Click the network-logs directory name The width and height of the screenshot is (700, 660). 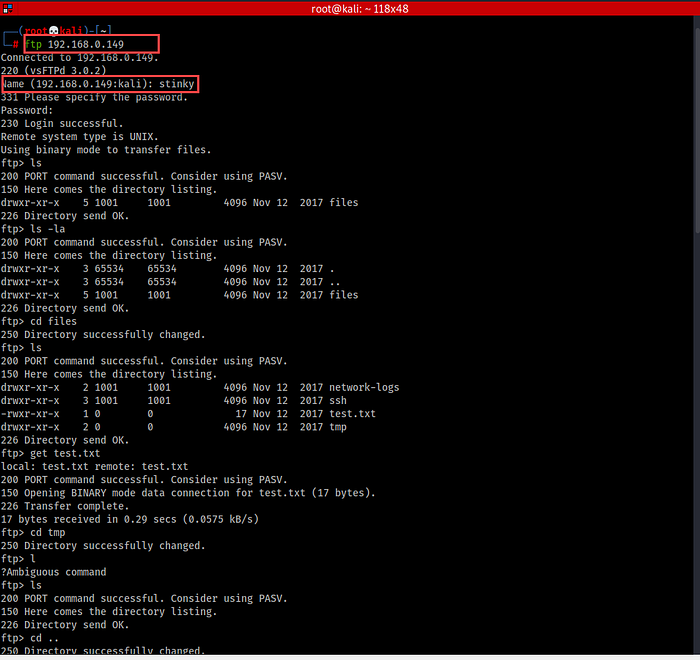pos(365,387)
